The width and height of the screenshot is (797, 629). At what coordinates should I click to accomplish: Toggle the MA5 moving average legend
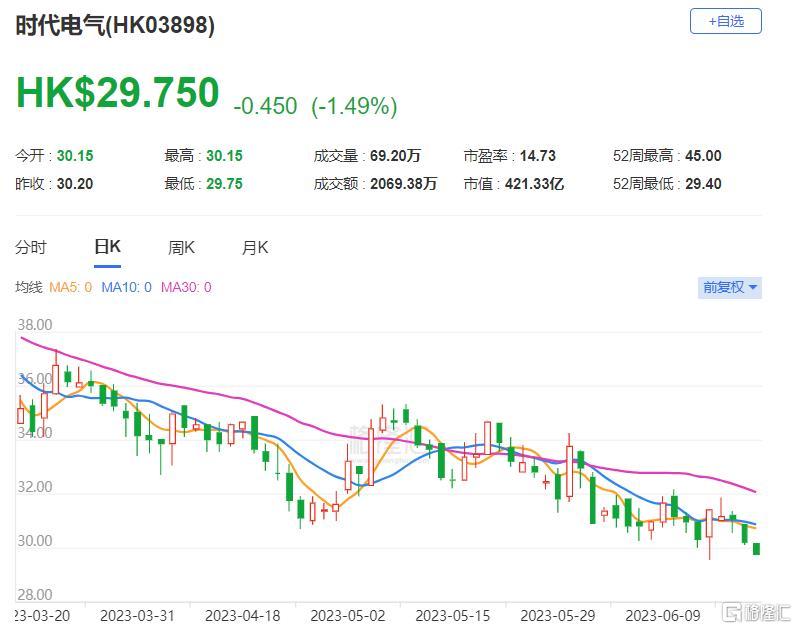coord(70,288)
